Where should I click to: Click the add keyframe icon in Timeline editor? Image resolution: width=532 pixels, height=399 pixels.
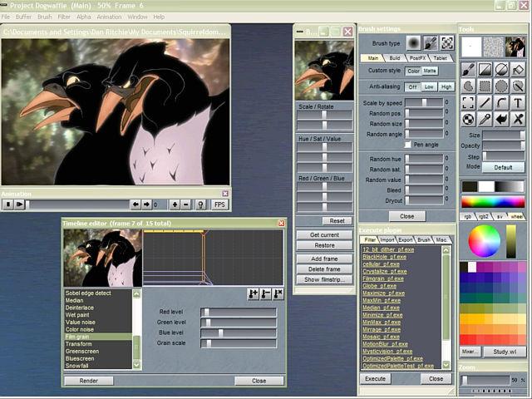[253, 293]
